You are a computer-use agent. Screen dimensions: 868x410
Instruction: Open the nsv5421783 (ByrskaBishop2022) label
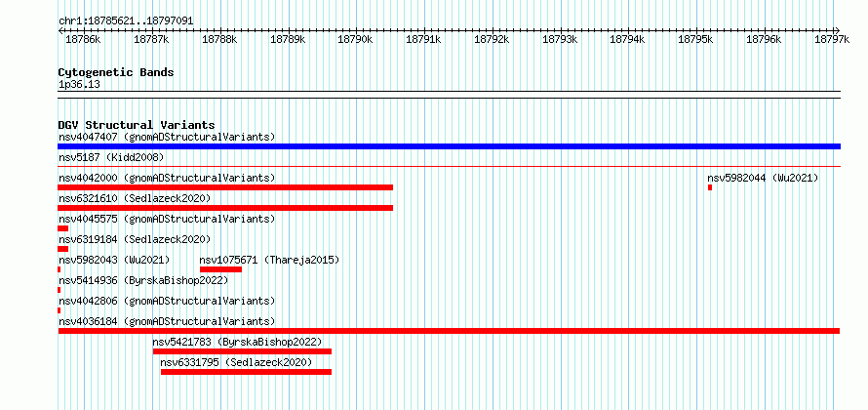coord(237,342)
